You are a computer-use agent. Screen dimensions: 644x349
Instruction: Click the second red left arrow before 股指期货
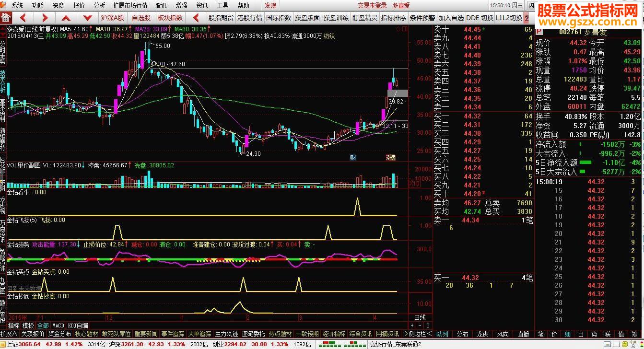click(196, 18)
